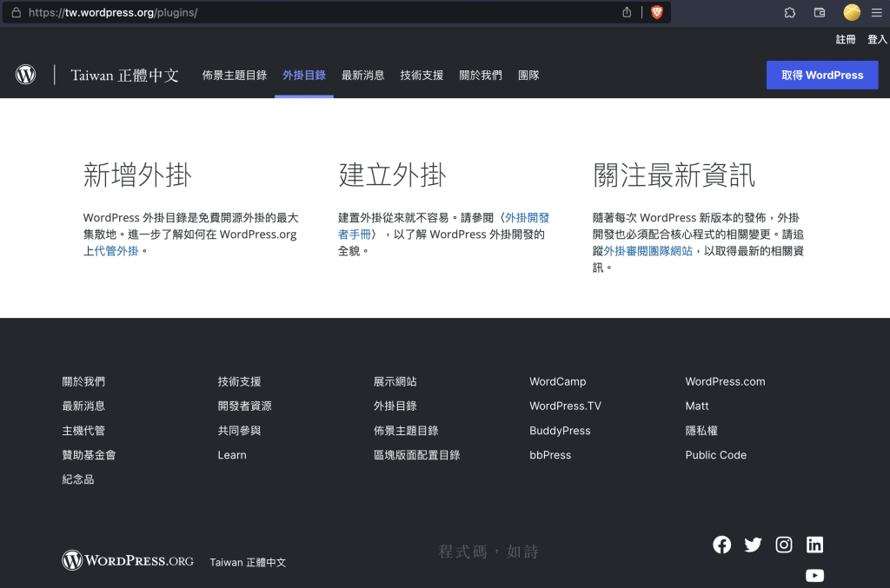Click the WordPress.org footer logo
This screenshot has width=890, height=588.
point(128,560)
